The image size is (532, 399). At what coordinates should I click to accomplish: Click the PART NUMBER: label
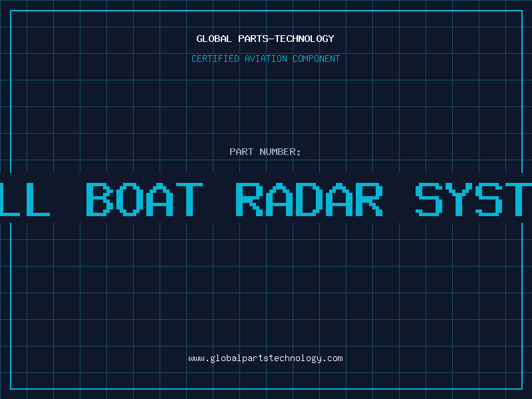(265, 152)
